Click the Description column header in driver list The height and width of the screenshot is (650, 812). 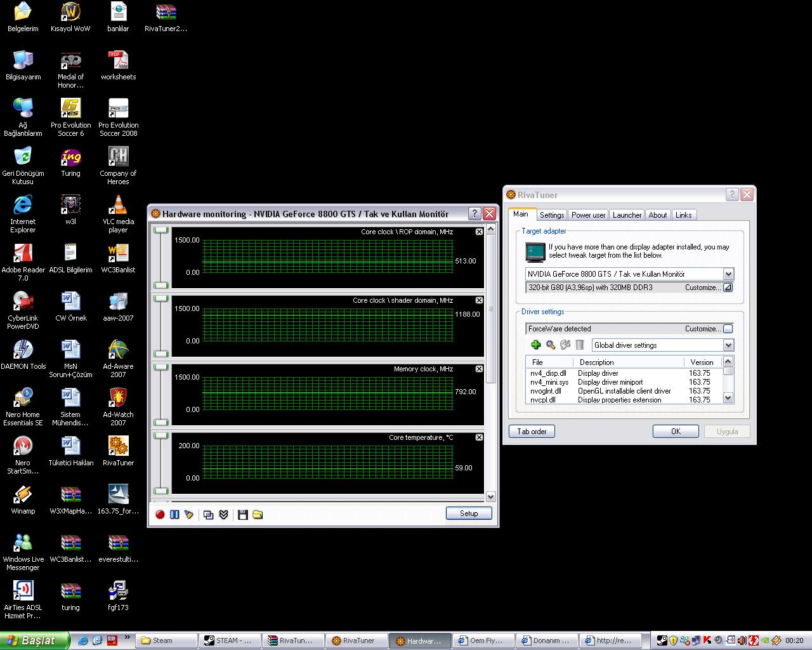(x=630, y=362)
